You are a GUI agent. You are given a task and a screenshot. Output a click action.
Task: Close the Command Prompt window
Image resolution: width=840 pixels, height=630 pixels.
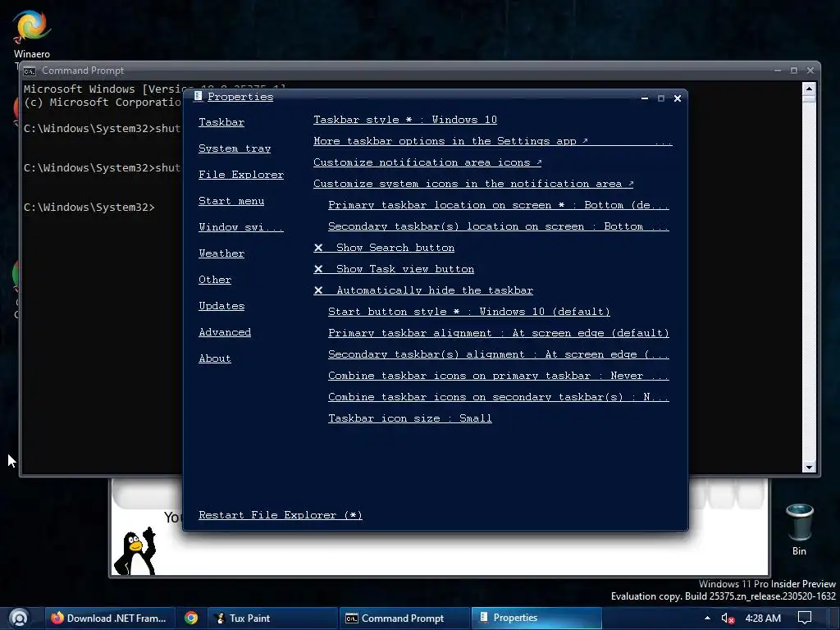[x=810, y=71]
